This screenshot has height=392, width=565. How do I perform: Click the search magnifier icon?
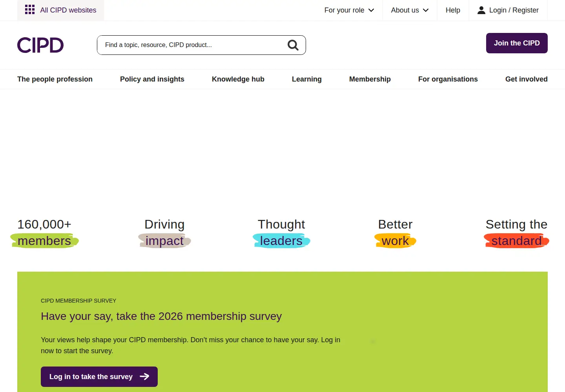coord(293,45)
